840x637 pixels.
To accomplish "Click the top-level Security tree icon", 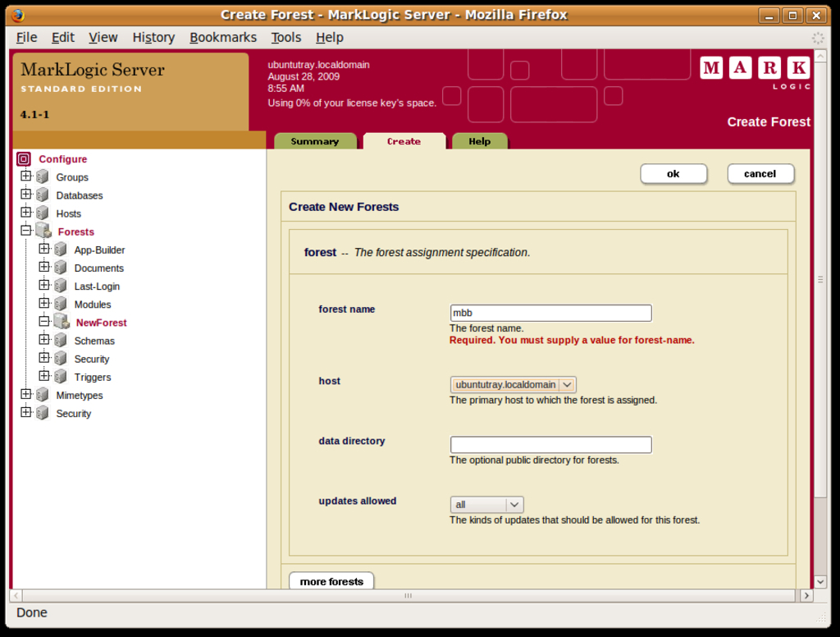I will click(x=43, y=414).
